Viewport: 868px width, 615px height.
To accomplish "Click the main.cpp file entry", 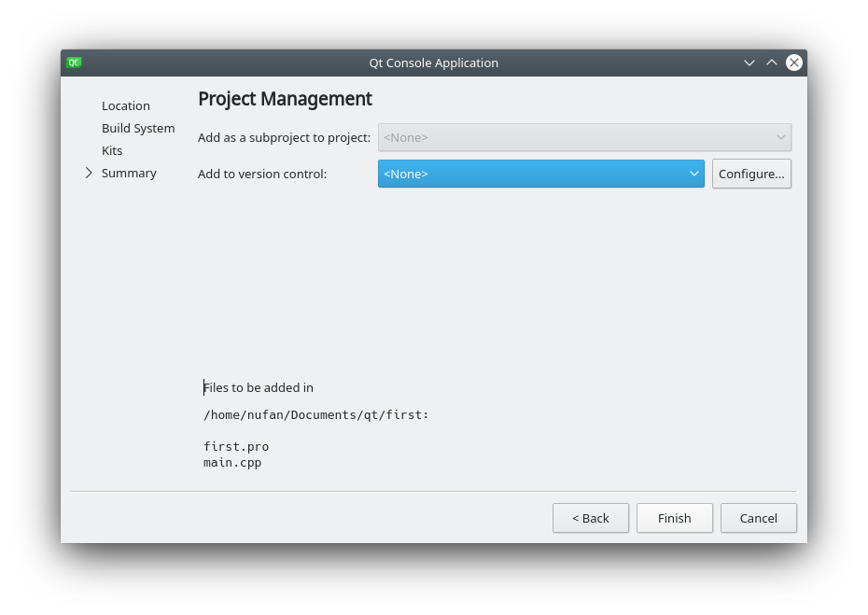I will click(232, 462).
